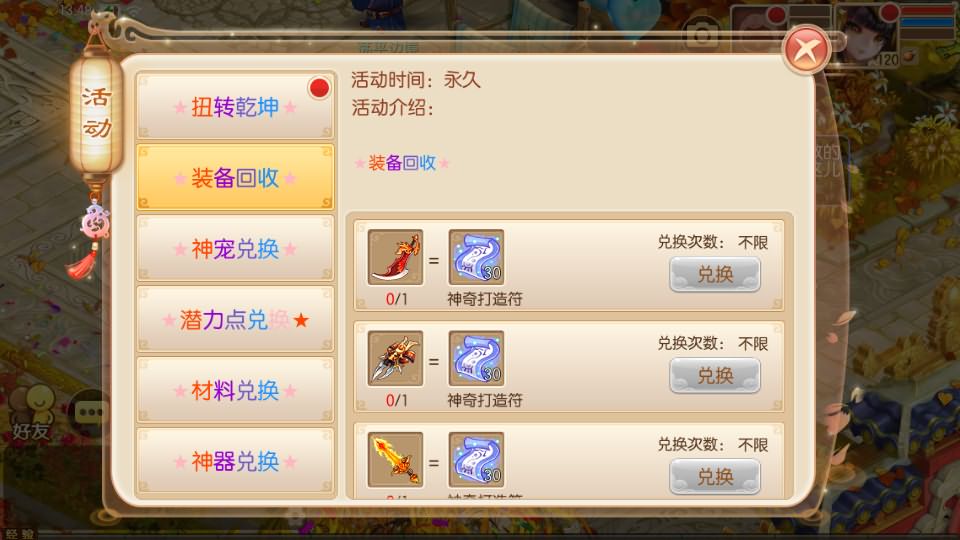Click 兑换 for the flaming sword
The width and height of the screenshot is (960, 540).
point(715,476)
